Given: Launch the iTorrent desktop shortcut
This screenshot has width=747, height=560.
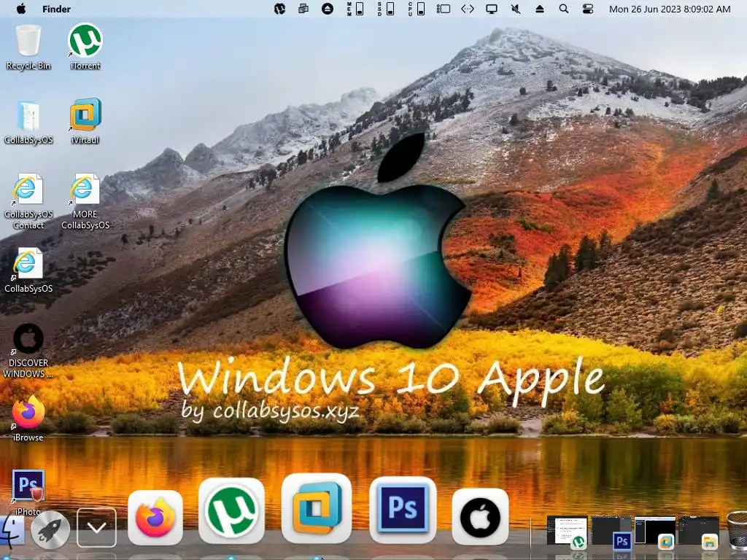Looking at the screenshot, I should tap(85, 47).
